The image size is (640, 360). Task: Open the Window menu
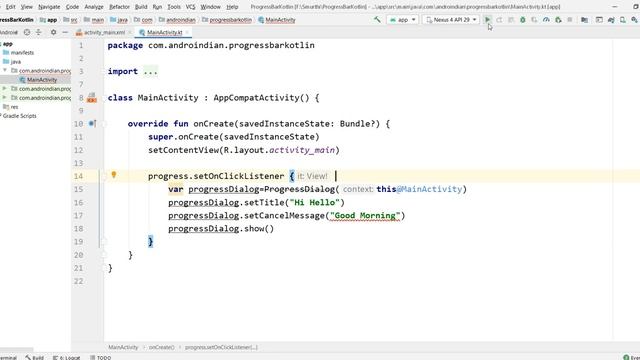(x=210, y=7)
